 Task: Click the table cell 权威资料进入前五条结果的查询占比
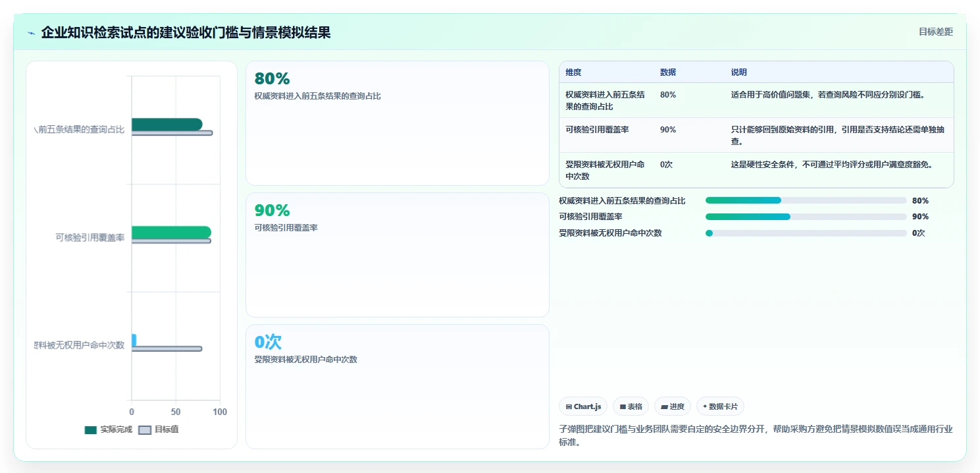605,100
